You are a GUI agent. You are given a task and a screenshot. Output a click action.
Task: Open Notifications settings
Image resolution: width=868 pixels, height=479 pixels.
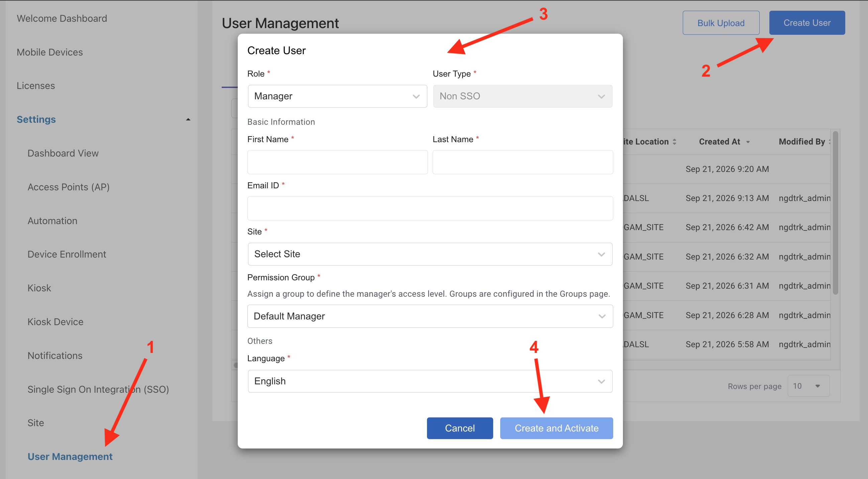55,355
